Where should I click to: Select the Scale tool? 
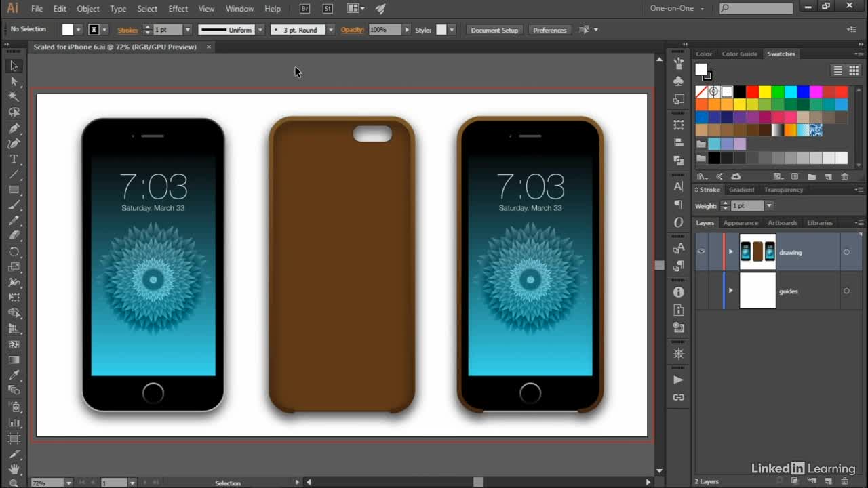click(x=14, y=267)
